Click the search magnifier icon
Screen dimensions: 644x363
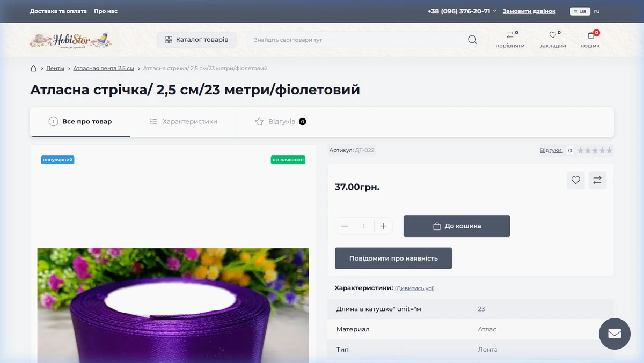[472, 40]
